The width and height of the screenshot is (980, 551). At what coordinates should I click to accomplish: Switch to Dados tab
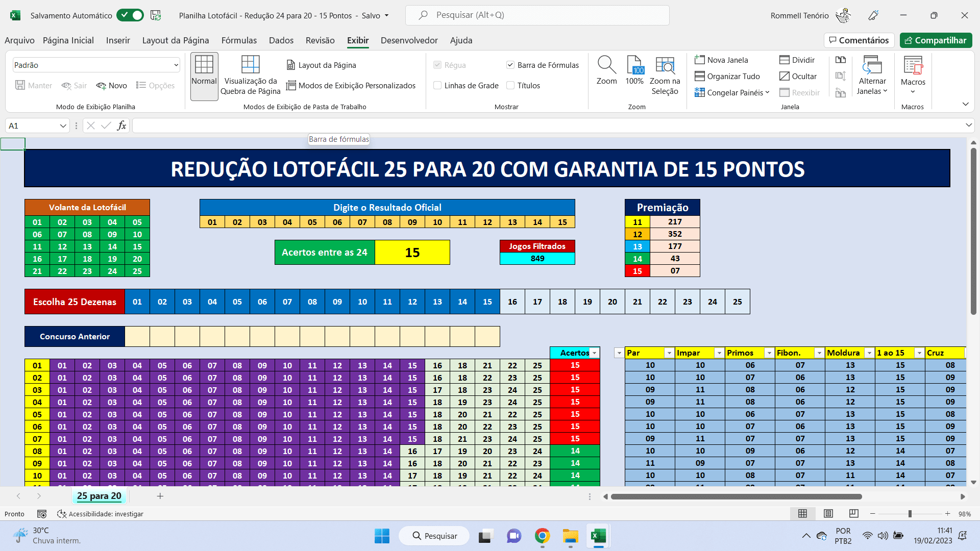[x=281, y=40]
